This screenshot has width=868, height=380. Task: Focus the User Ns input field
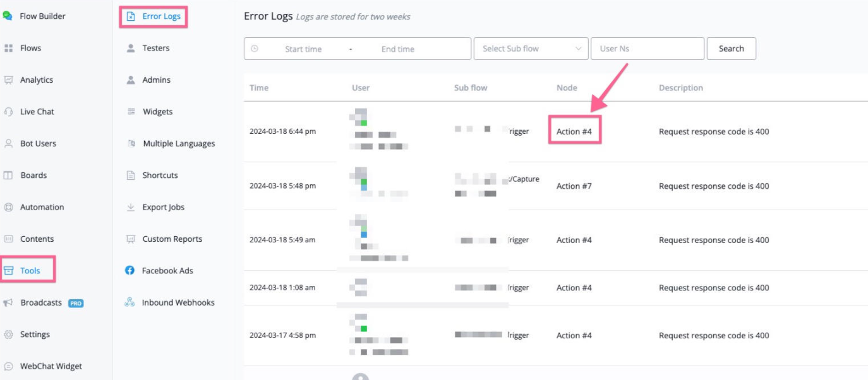(x=647, y=49)
